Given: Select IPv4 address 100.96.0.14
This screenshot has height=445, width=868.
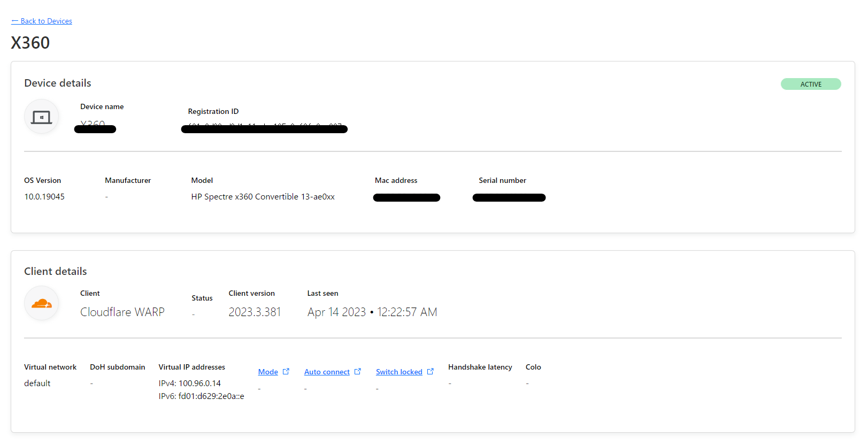Looking at the screenshot, I should (x=199, y=383).
